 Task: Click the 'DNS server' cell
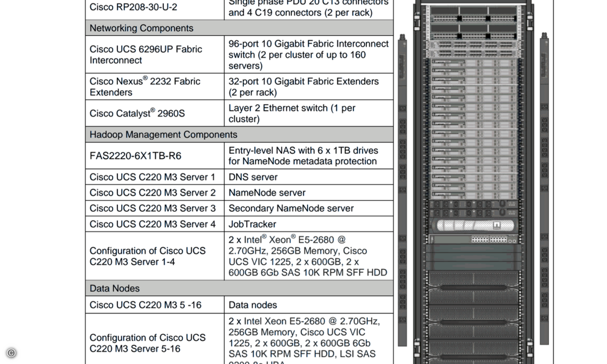point(309,177)
